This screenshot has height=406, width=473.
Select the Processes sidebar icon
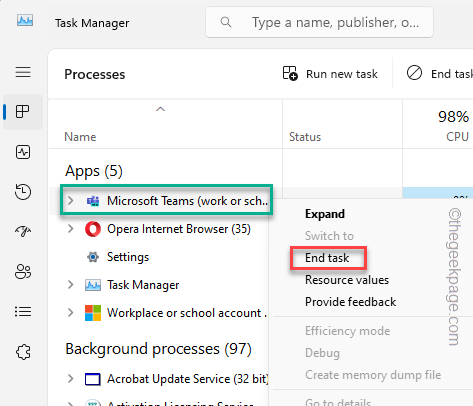pos(23,111)
